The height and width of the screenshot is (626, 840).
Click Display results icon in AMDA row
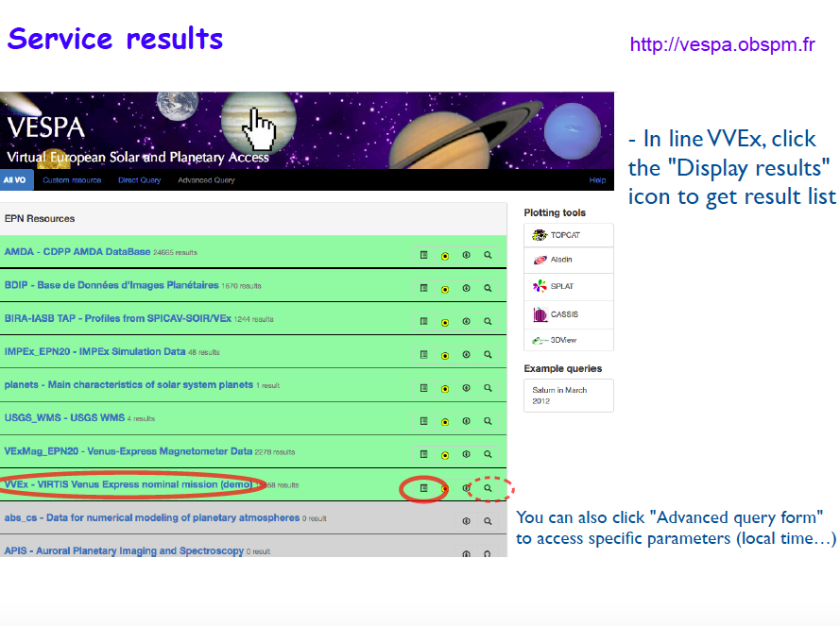[423, 256]
